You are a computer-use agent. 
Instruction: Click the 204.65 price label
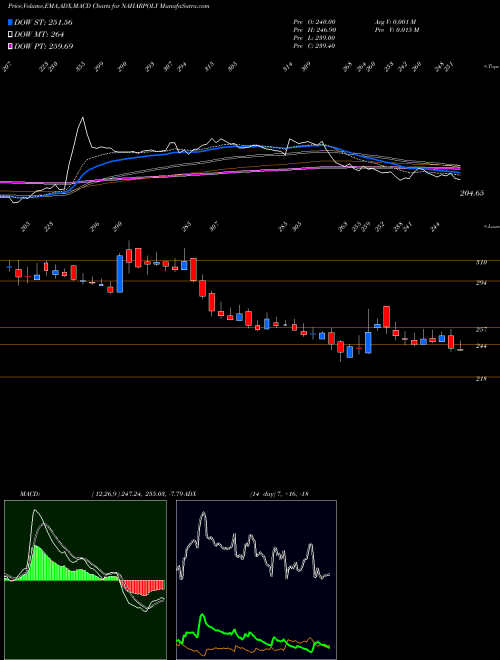(x=471, y=193)
